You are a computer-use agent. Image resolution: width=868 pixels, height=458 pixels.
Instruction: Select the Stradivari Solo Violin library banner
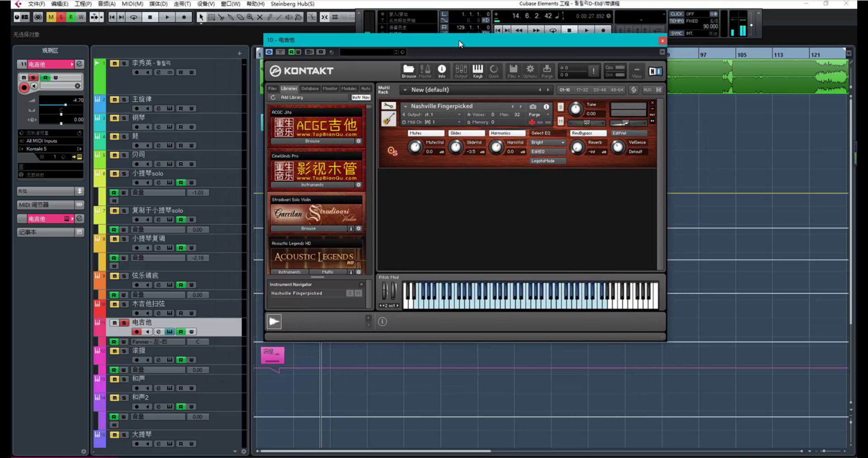316,214
